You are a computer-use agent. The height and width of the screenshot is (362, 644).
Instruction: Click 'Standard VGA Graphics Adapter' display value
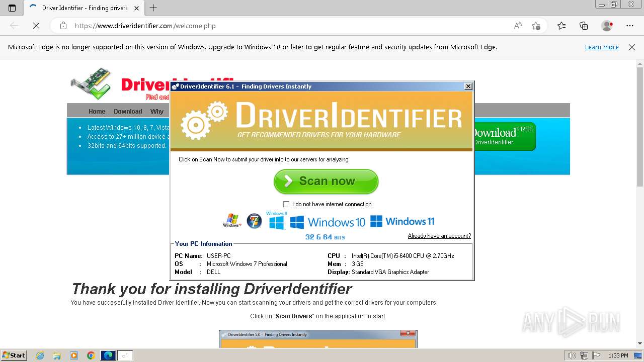coord(390,272)
